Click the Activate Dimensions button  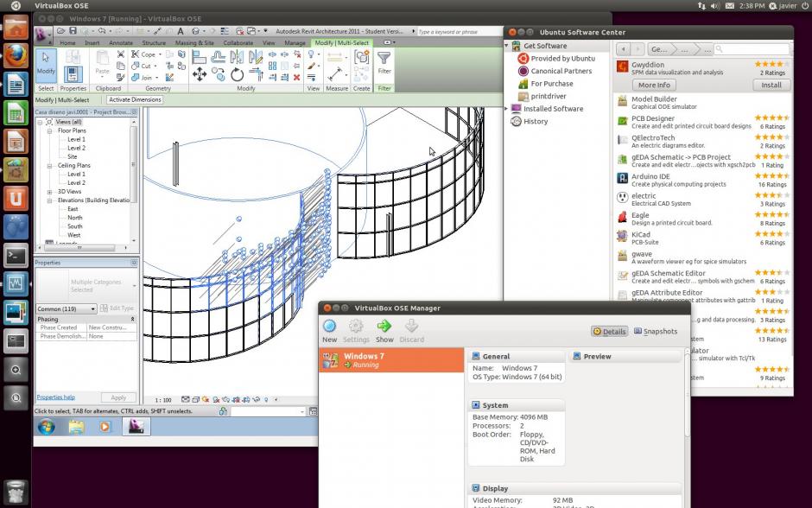tap(135, 100)
